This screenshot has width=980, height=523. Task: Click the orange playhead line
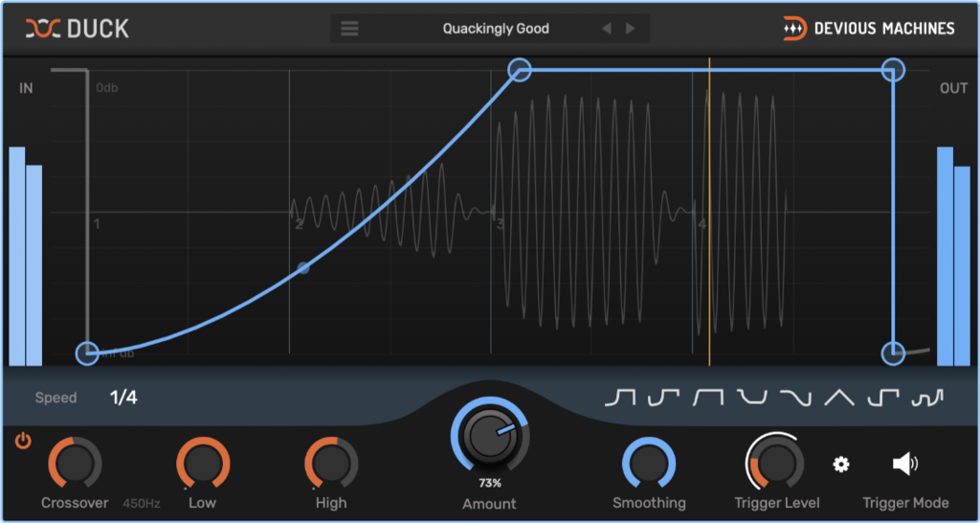click(709, 212)
